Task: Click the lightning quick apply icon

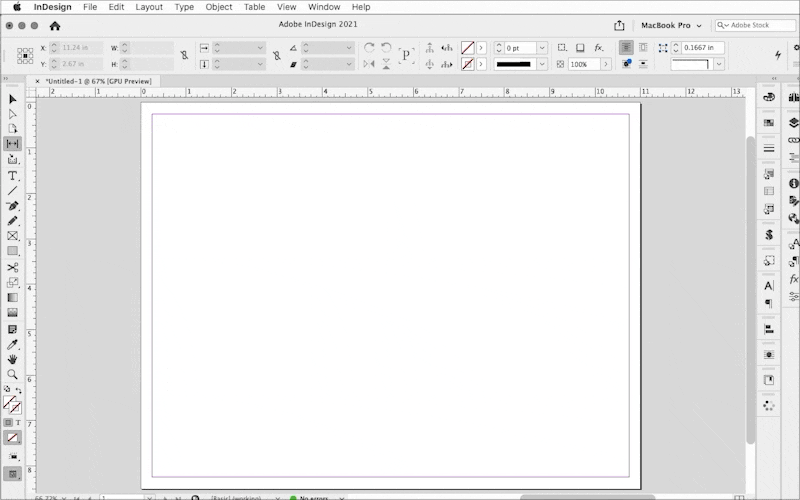Action: 778,55
